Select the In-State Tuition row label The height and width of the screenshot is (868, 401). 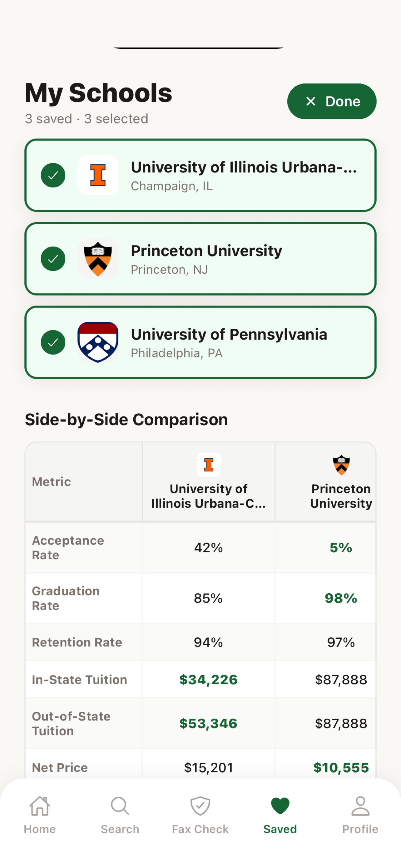(x=79, y=680)
